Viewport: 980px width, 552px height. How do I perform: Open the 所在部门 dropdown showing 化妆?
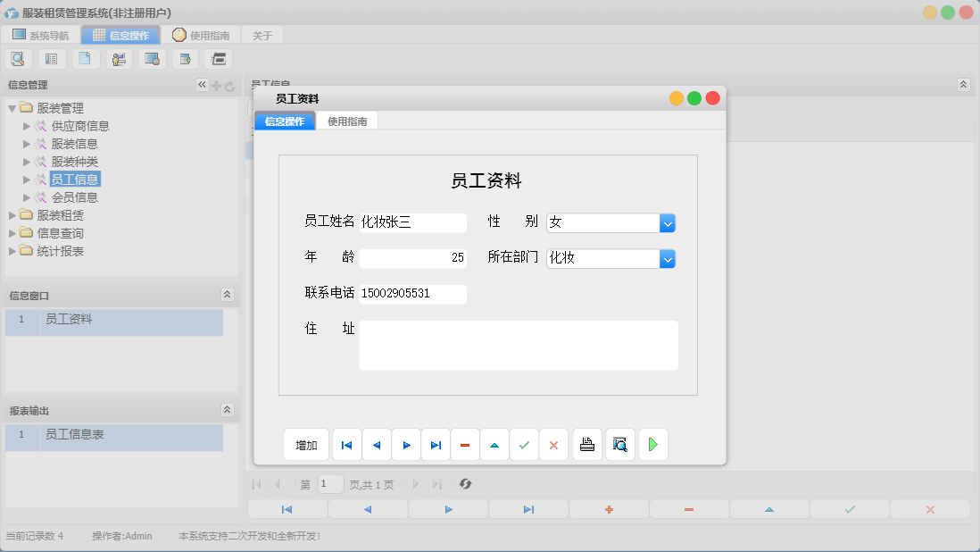(668, 258)
